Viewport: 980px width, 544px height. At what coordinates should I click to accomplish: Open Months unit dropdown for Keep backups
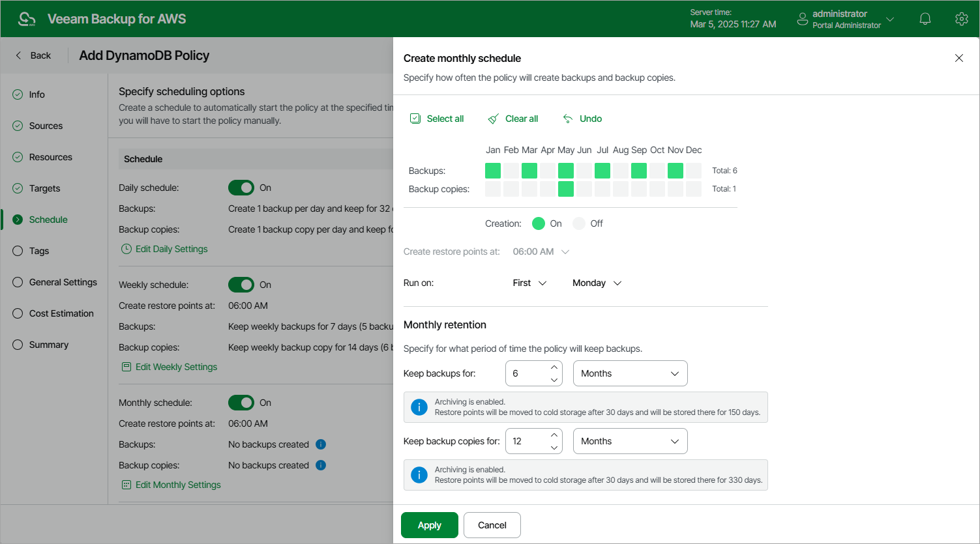click(x=630, y=373)
